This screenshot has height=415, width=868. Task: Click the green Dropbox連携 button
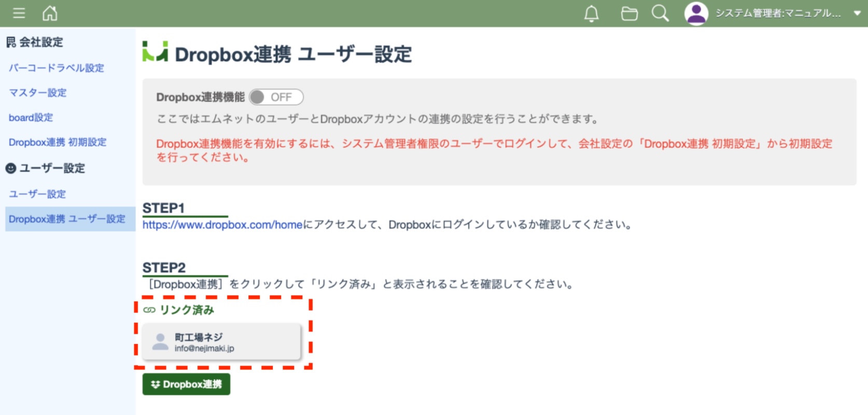(186, 384)
